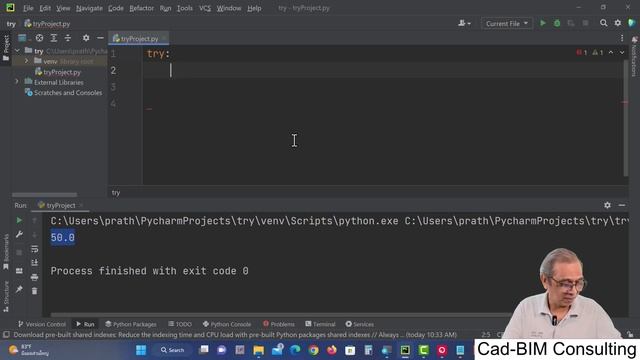Screen dimensions: 640x360
Task: Open Run panel settings gear
Action: [607, 205]
